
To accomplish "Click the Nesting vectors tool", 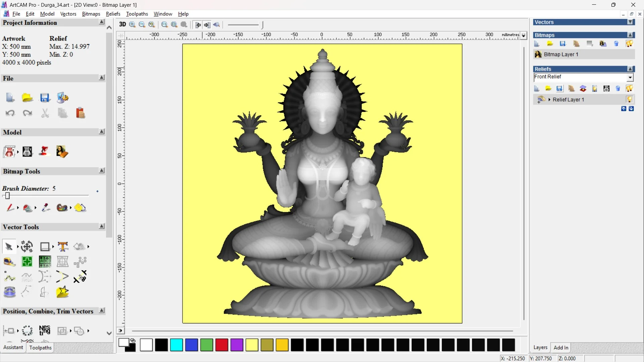I will (x=45, y=330).
